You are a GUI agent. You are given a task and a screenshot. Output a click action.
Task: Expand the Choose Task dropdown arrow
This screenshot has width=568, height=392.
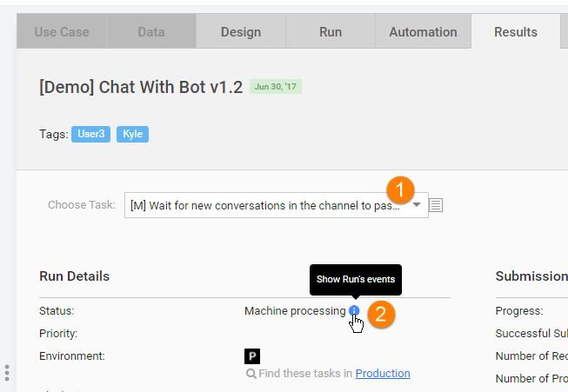pos(417,205)
